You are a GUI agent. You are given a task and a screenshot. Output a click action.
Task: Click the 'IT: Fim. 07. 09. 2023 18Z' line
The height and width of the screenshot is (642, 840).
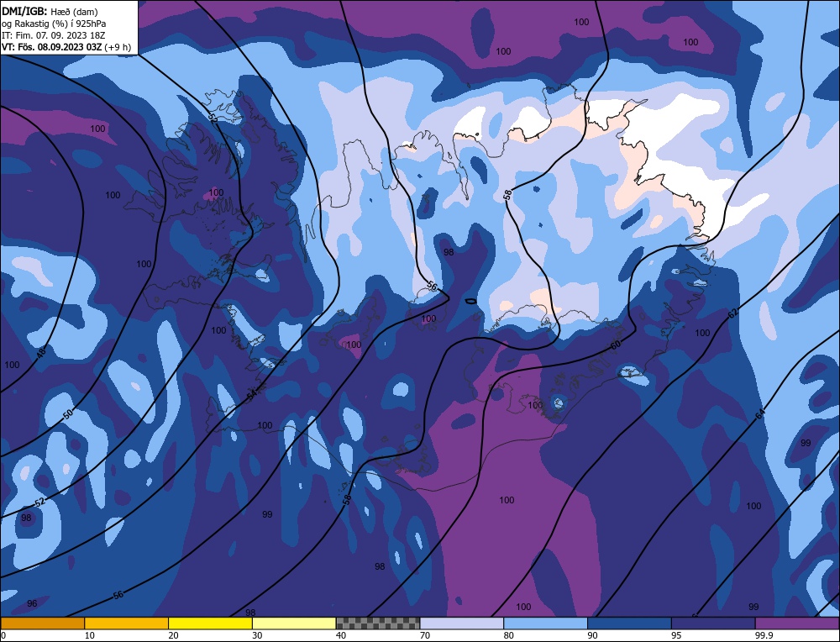54,34
